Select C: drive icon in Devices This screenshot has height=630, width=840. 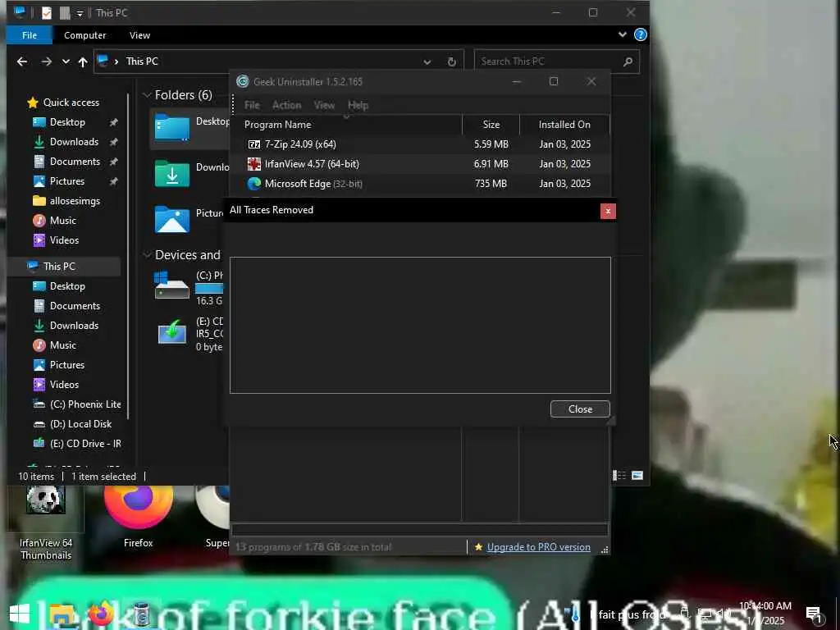coord(171,285)
